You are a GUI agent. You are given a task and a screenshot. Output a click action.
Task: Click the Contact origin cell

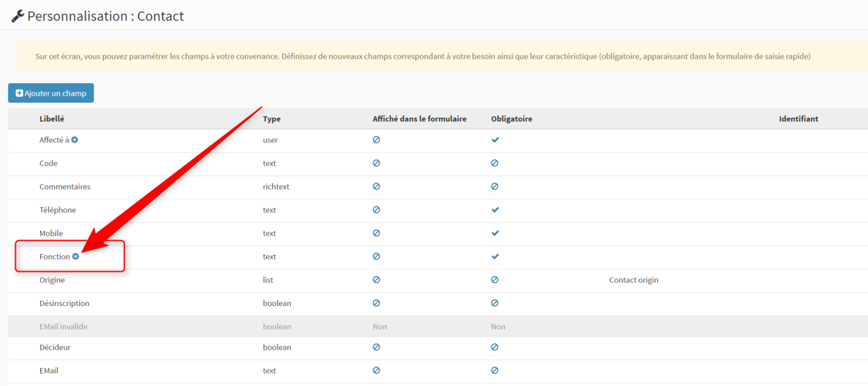click(x=634, y=280)
